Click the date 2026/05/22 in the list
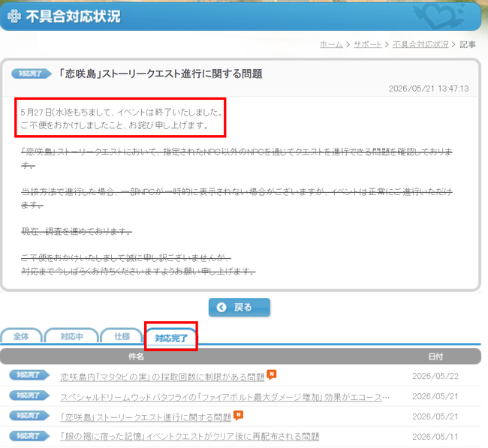The width and height of the screenshot is (488, 448). point(435,377)
